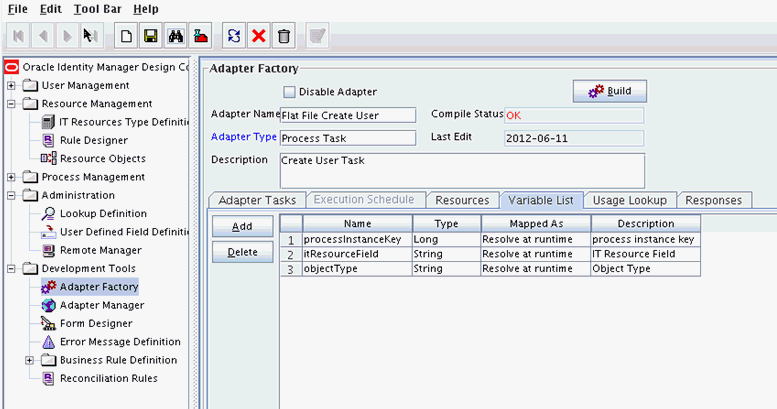Click the Previous record arrow icon
This screenshot has width=777, height=409.
[43, 36]
